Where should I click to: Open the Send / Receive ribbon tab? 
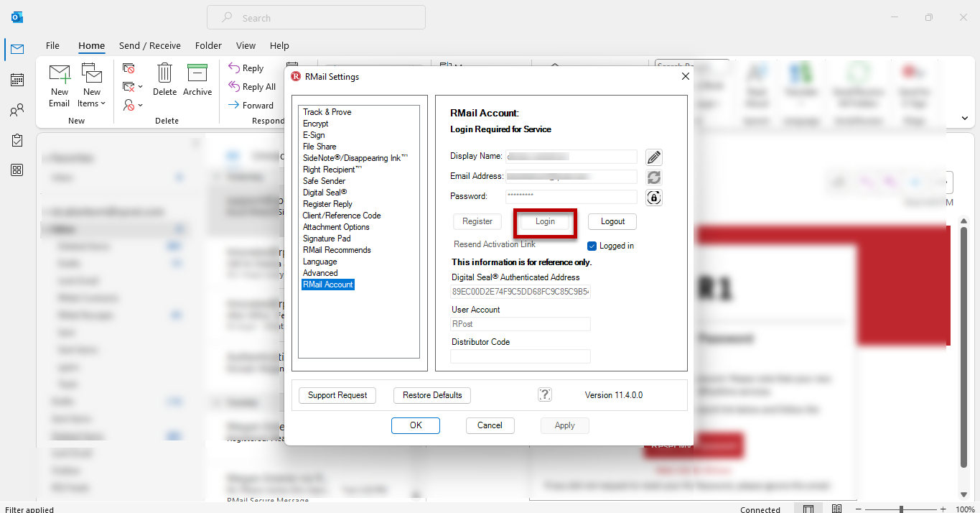(149, 45)
